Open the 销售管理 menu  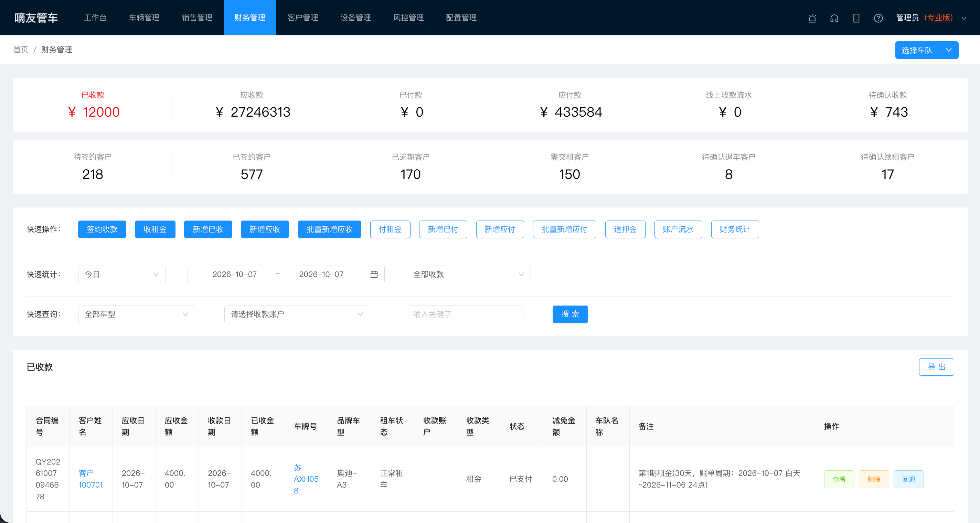[x=197, y=18]
